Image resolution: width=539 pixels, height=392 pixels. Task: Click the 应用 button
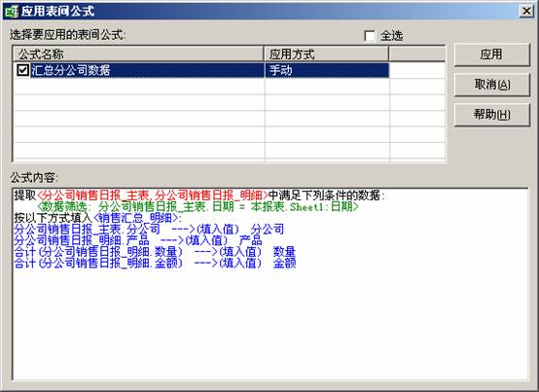pyautogui.click(x=492, y=54)
